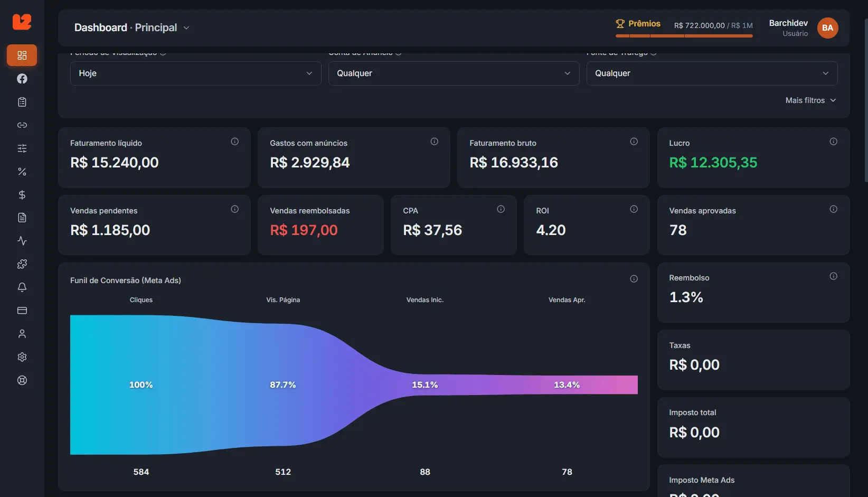
Task: Click the BA user avatar
Action: coord(827,28)
